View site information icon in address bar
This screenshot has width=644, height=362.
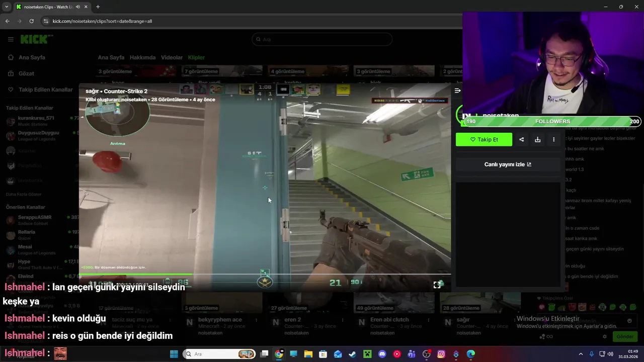pyautogui.click(x=46, y=21)
